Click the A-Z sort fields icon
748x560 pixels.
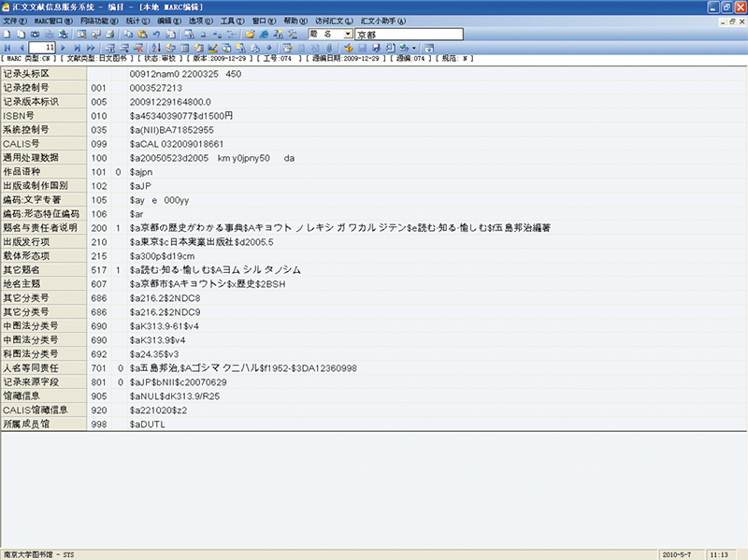(x=156, y=48)
